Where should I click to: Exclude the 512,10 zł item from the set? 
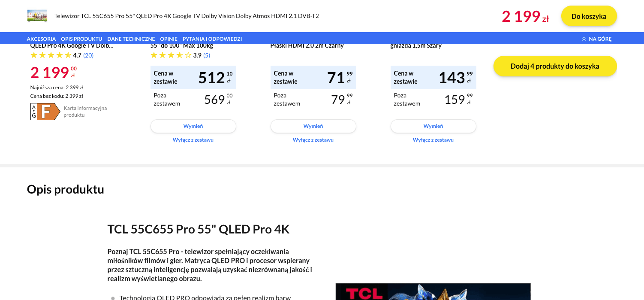coord(193,140)
